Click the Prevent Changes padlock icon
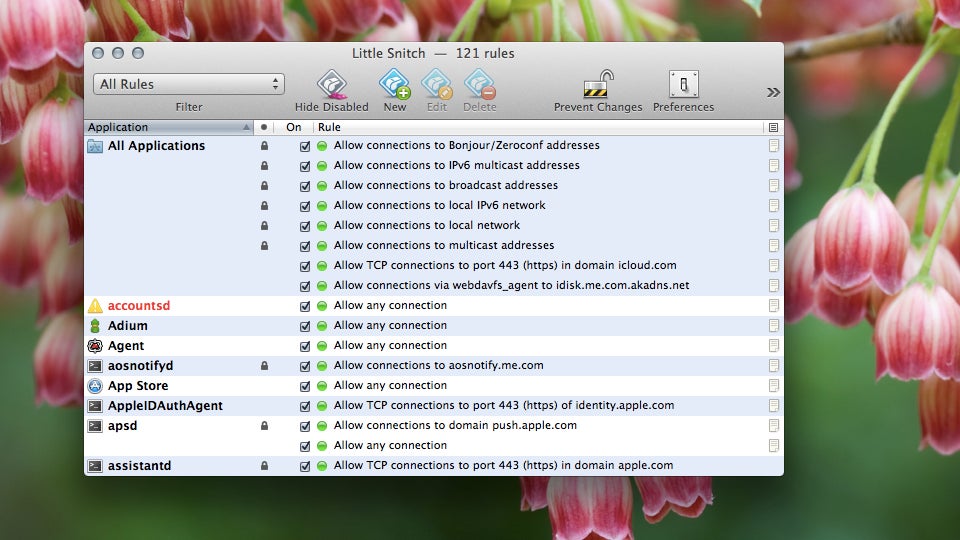 tap(598, 84)
